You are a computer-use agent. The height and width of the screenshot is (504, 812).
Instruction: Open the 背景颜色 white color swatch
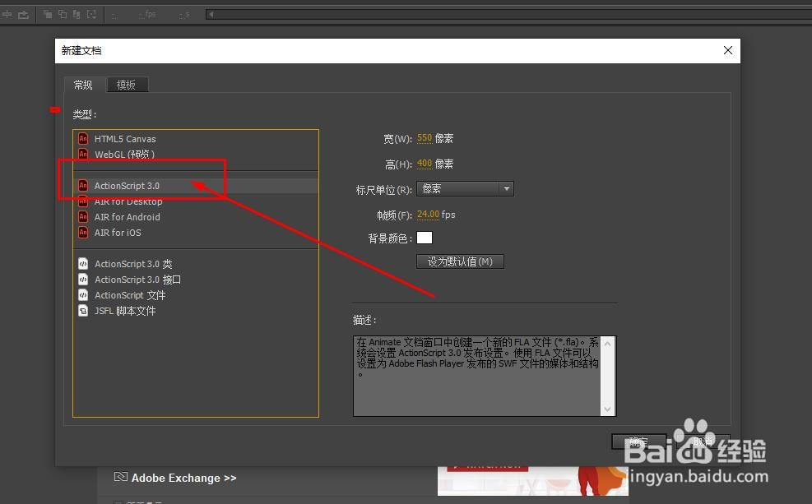425,238
